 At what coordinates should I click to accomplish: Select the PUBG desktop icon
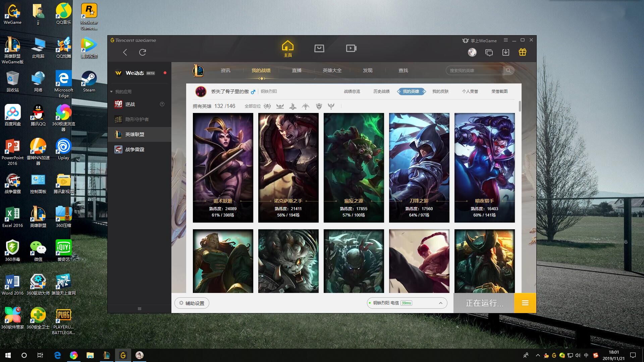(63, 321)
